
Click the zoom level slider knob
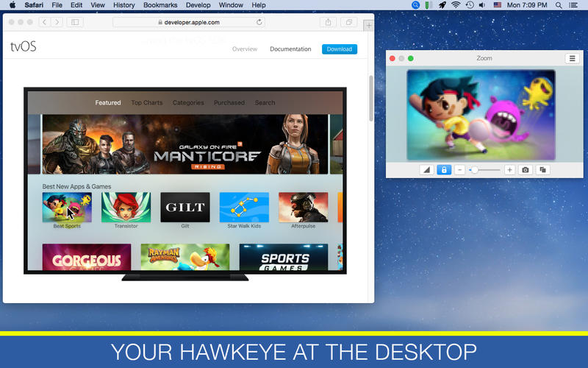click(x=475, y=170)
